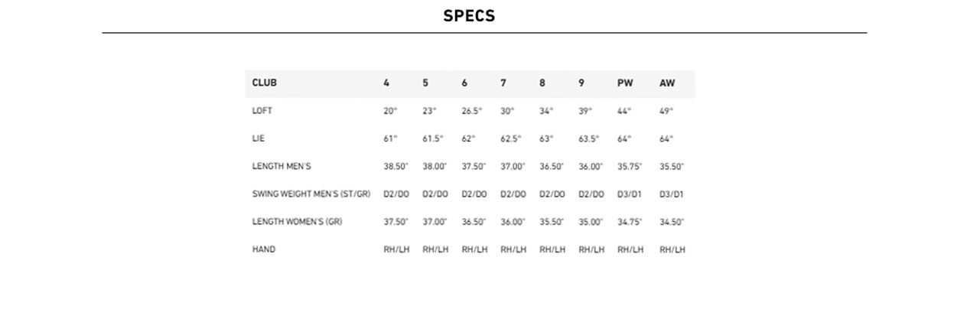Screen dimensions: 980x332
Task: Click the 49° loft value for AW
Action: pos(666,111)
